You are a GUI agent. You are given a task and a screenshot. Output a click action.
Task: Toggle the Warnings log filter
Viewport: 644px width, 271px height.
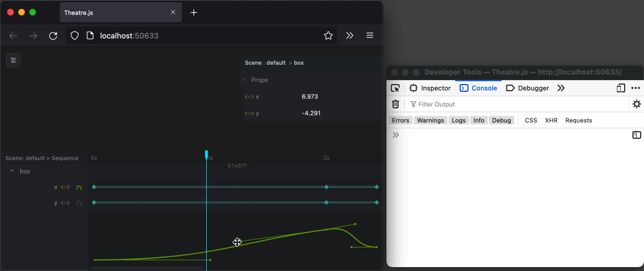tap(430, 120)
